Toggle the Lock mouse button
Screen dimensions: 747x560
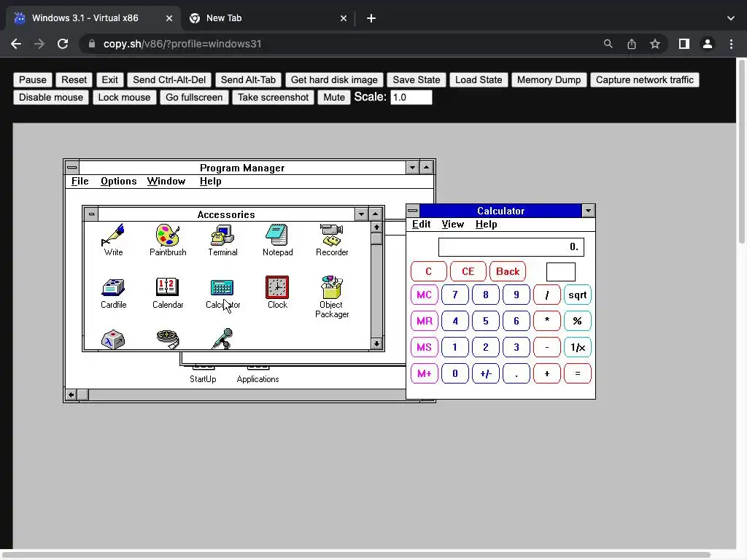[124, 97]
